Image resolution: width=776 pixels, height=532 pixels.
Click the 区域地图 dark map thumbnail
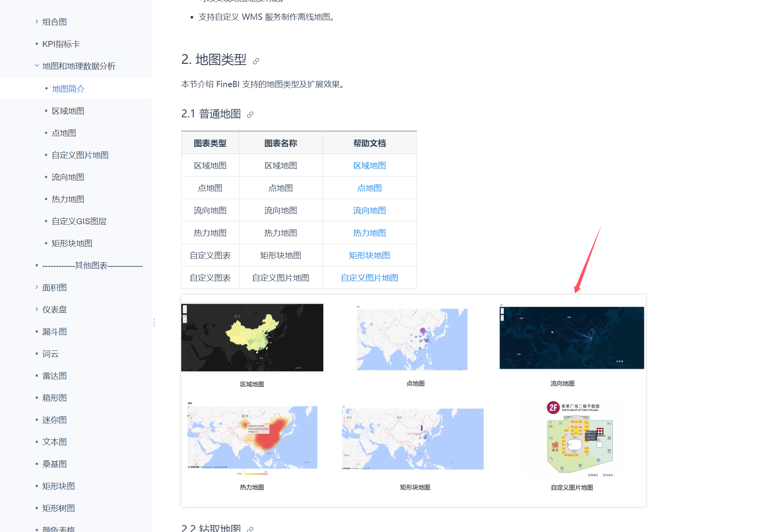[x=252, y=338]
